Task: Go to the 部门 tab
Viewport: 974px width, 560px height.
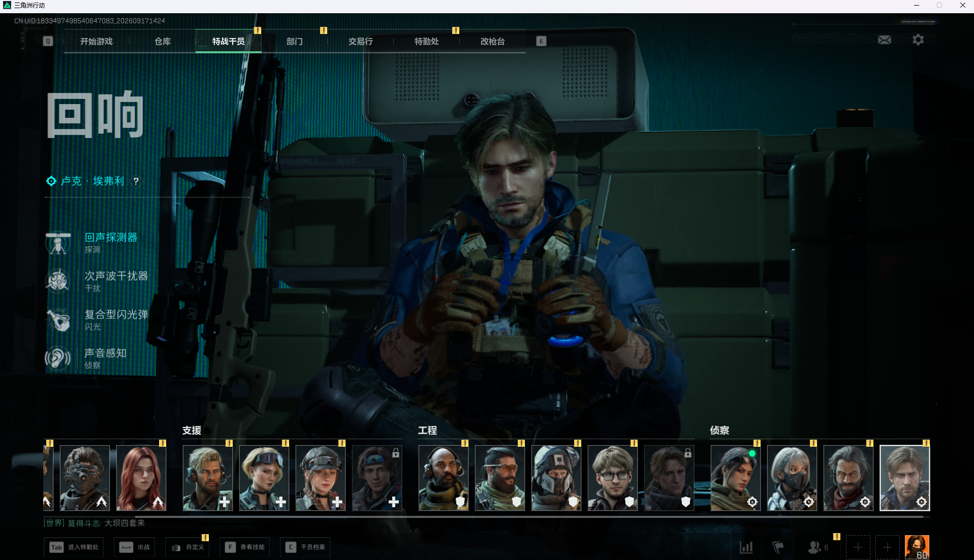Action: 295,42
